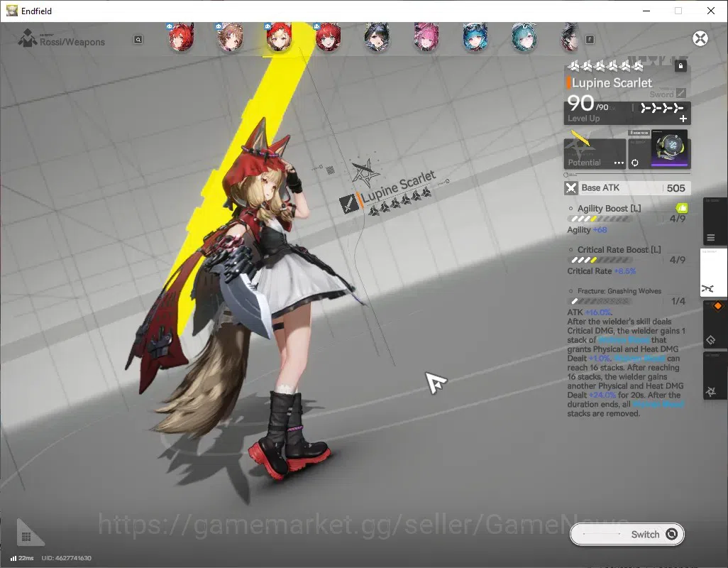Select the first red-haired operator portrait

pos(181,37)
